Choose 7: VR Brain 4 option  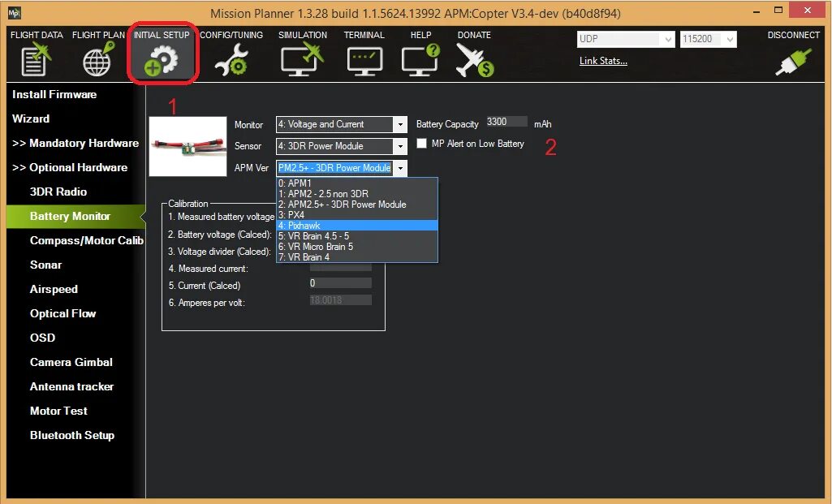click(357, 257)
